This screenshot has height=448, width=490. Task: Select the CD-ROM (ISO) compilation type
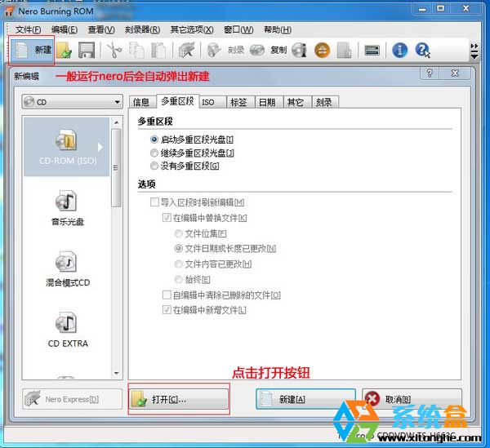tap(69, 147)
